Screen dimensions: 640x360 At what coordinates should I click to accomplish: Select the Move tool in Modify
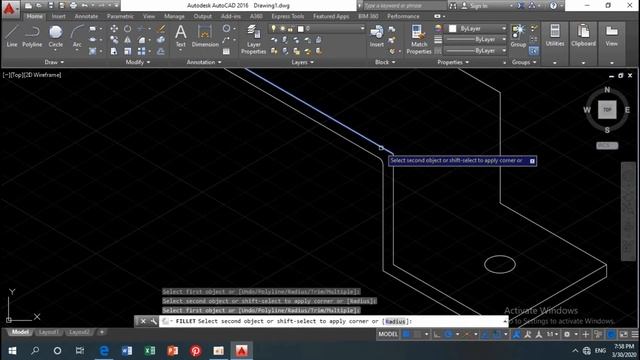coord(114,29)
